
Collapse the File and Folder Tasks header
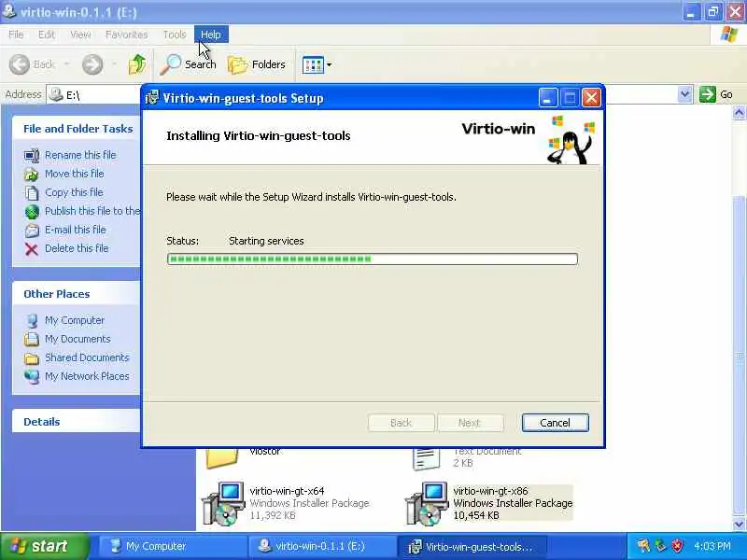(77, 129)
